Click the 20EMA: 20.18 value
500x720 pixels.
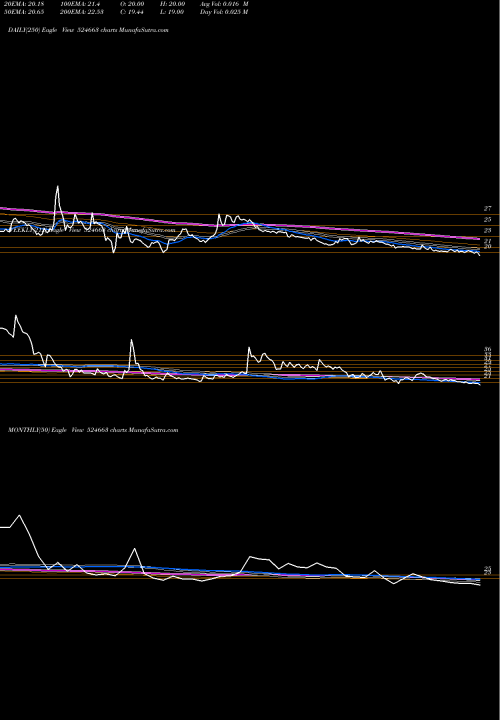tap(24, 4)
